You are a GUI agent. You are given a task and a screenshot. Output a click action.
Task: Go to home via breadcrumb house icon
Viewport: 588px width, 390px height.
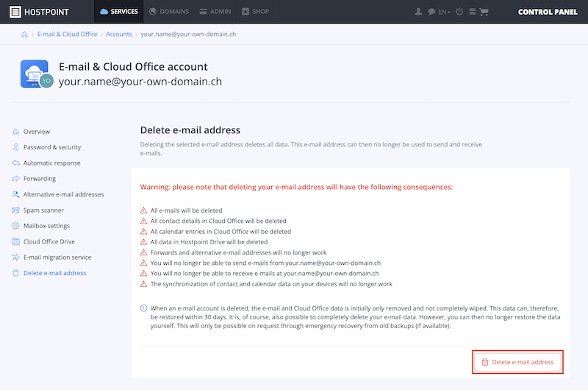pos(24,34)
